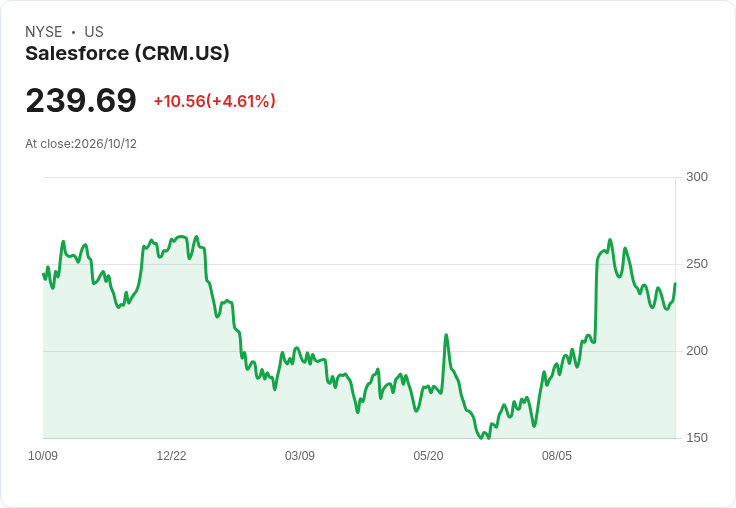Click the 05/20 date label

pos(428,455)
